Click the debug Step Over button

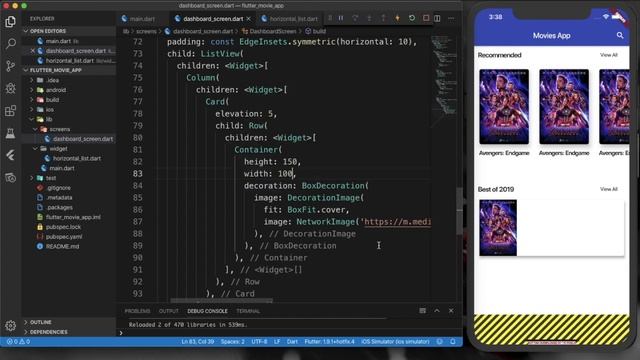pyautogui.click(x=355, y=18)
